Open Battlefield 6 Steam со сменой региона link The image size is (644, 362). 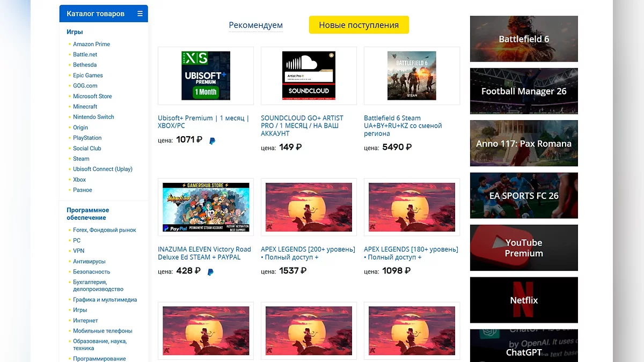pyautogui.click(x=403, y=125)
